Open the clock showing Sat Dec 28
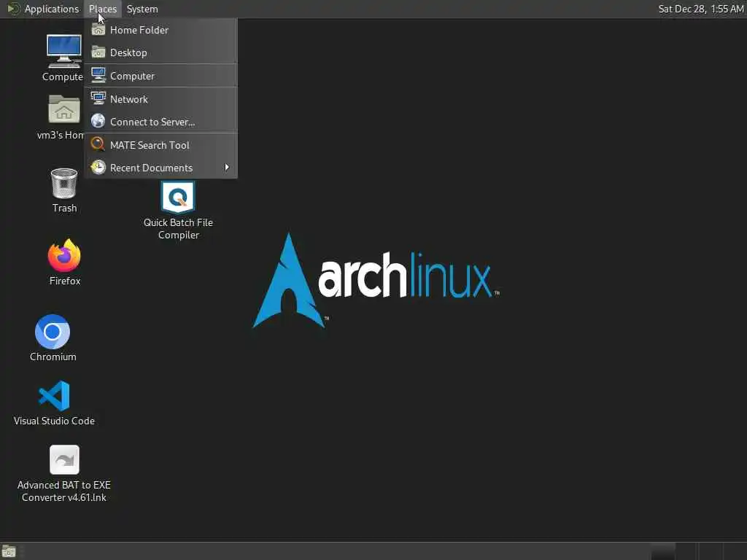 pos(701,9)
